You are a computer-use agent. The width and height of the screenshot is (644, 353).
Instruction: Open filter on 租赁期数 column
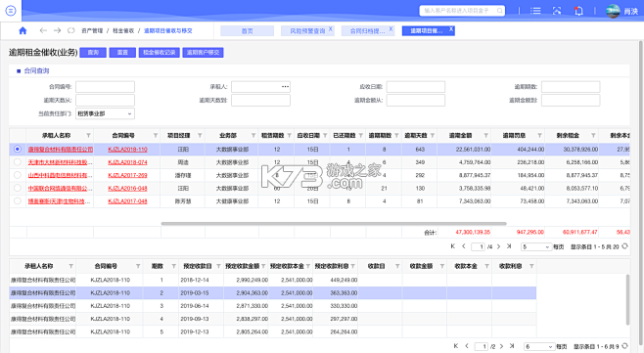(289, 136)
